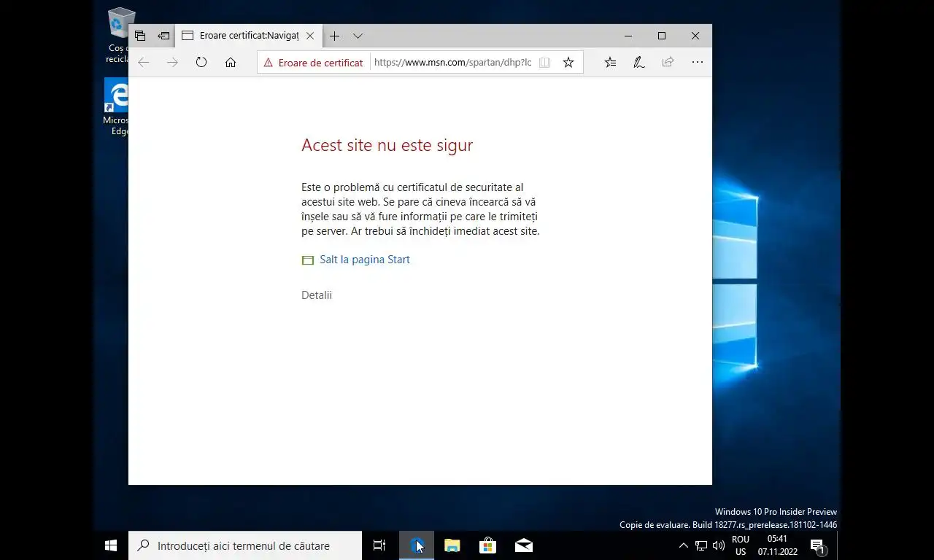
Task: Close the Edge window
Action: (695, 36)
